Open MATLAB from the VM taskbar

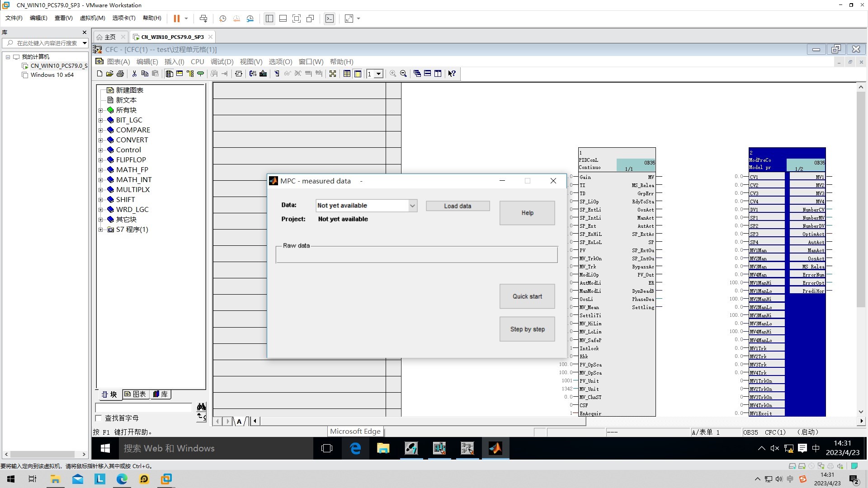coord(495,448)
